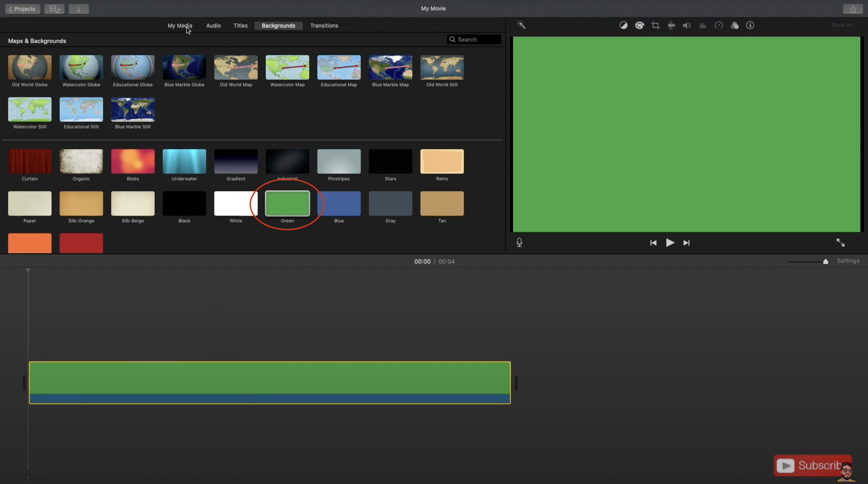Click Reset All in the adjustments bar
The width and height of the screenshot is (868, 484).
click(x=842, y=25)
